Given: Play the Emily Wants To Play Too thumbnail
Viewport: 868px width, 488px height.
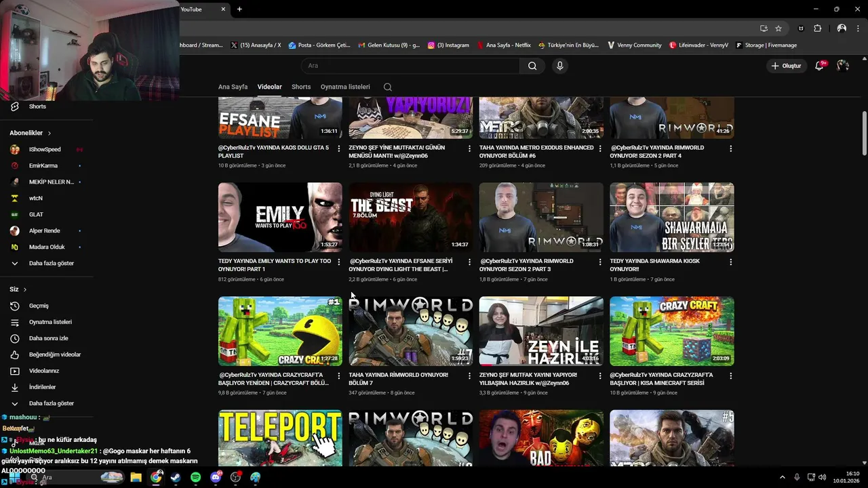Looking at the screenshot, I should (x=280, y=217).
